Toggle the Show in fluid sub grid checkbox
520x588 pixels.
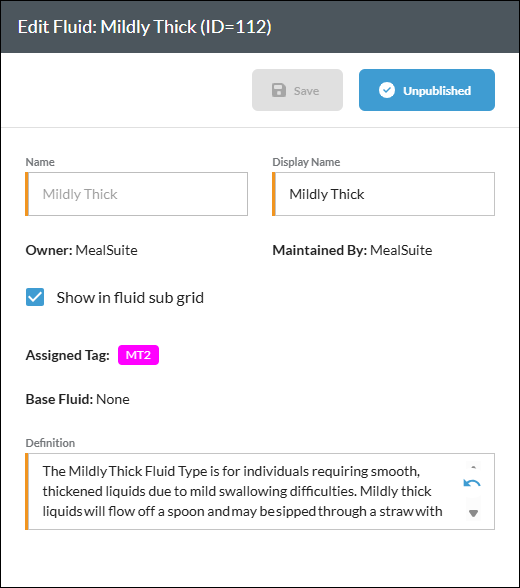(35, 297)
